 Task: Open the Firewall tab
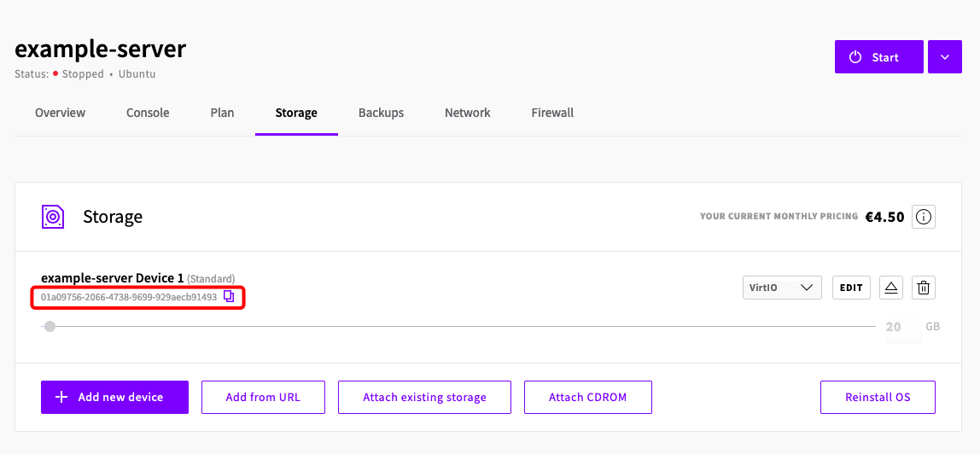pyautogui.click(x=552, y=113)
